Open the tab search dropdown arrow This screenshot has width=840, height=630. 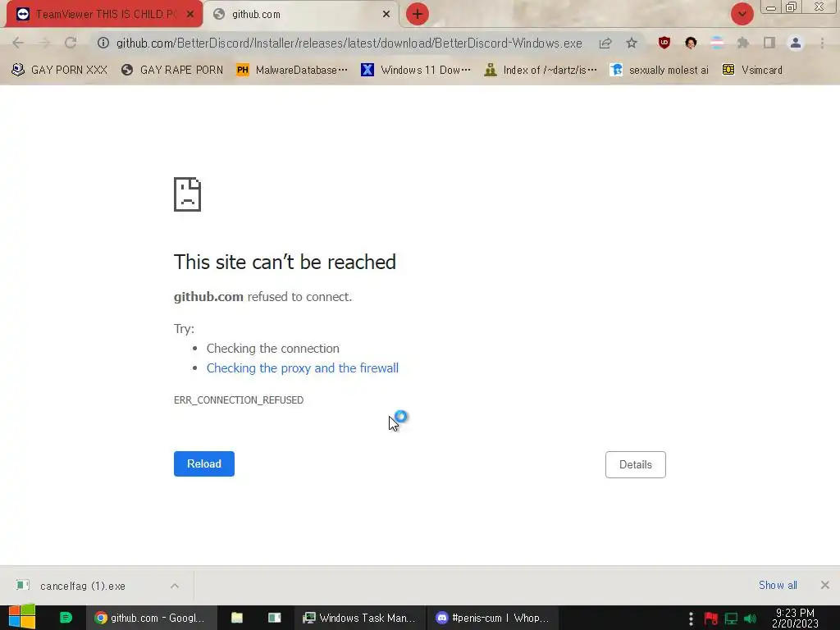[742, 14]
